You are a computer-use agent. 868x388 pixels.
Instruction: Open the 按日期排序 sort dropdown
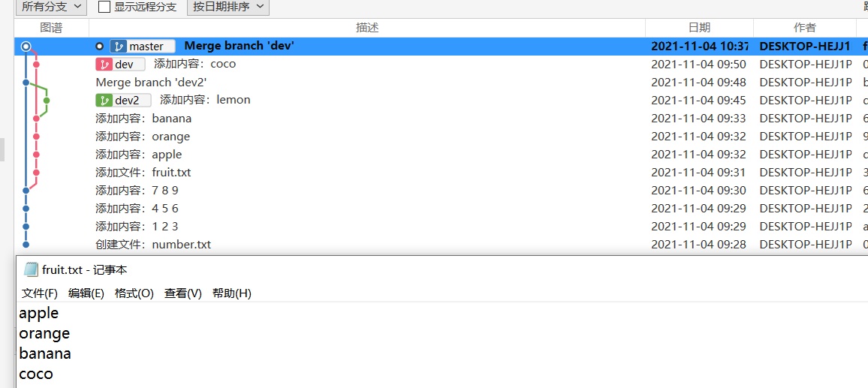coord(228,8)
